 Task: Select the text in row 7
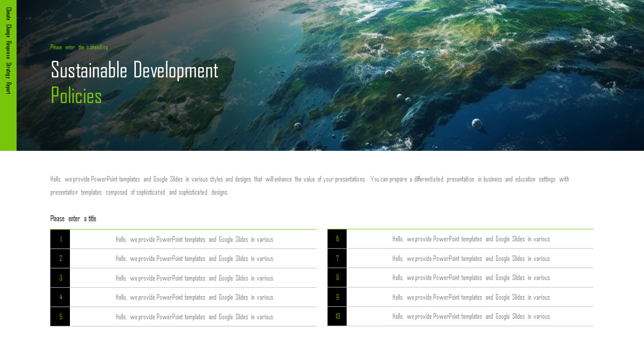[471, 258]
